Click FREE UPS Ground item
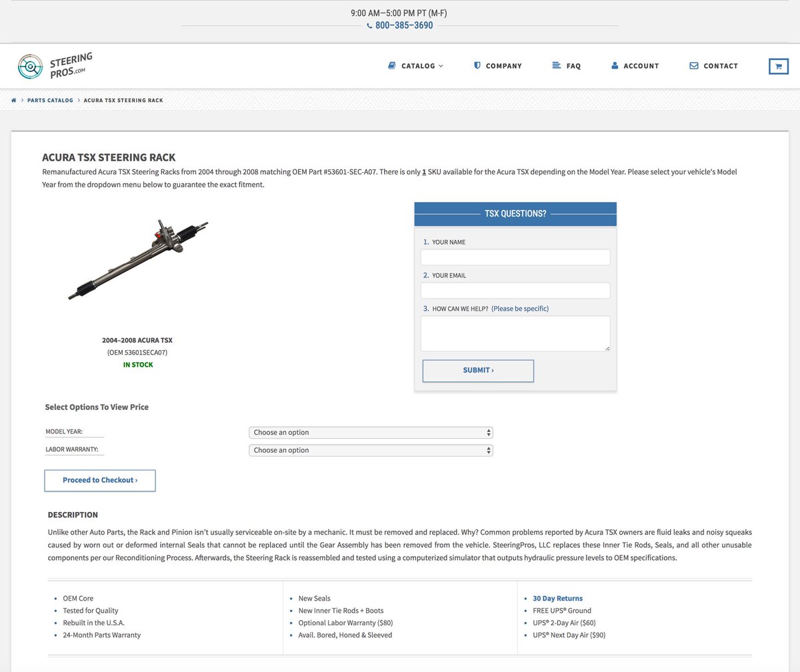This screenshot has width=800, height=672. (x=562, y=611)
